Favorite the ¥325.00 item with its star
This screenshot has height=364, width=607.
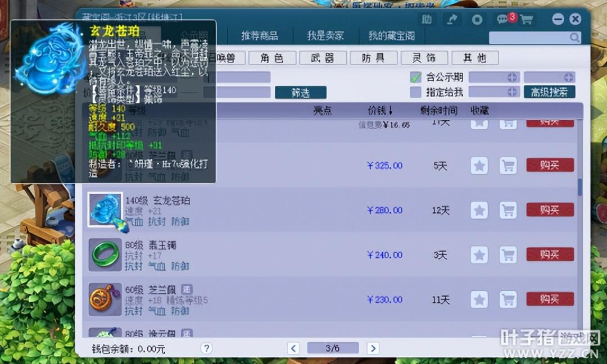(479, 166)
